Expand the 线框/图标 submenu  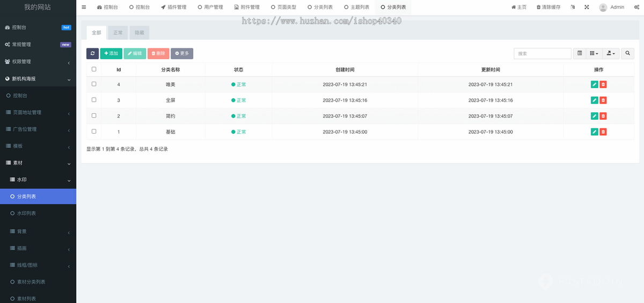pyautogui.click(x=38, y=265)
